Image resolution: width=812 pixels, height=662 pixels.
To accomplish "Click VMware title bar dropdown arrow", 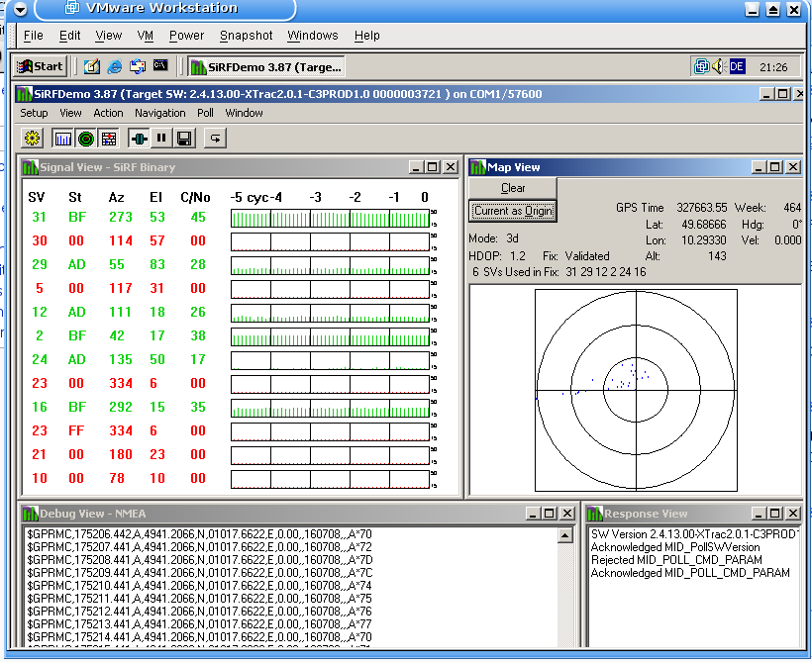I will point(20,9).
